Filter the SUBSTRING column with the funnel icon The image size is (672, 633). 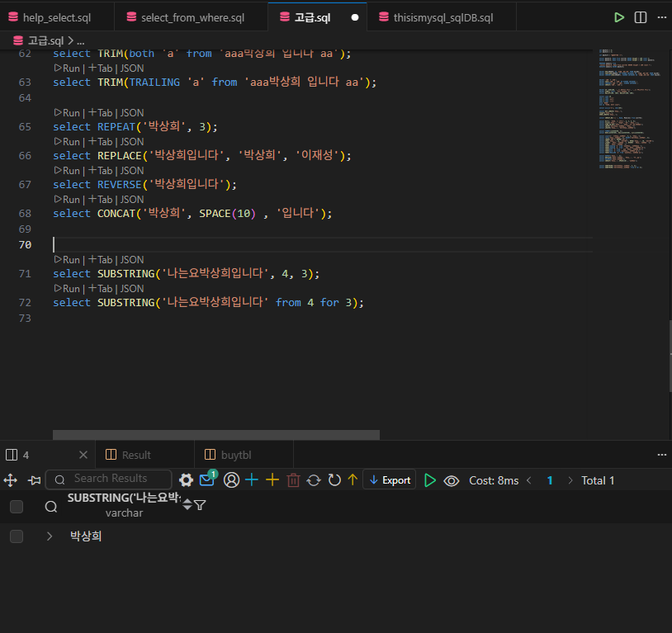[x=200, y=505]
